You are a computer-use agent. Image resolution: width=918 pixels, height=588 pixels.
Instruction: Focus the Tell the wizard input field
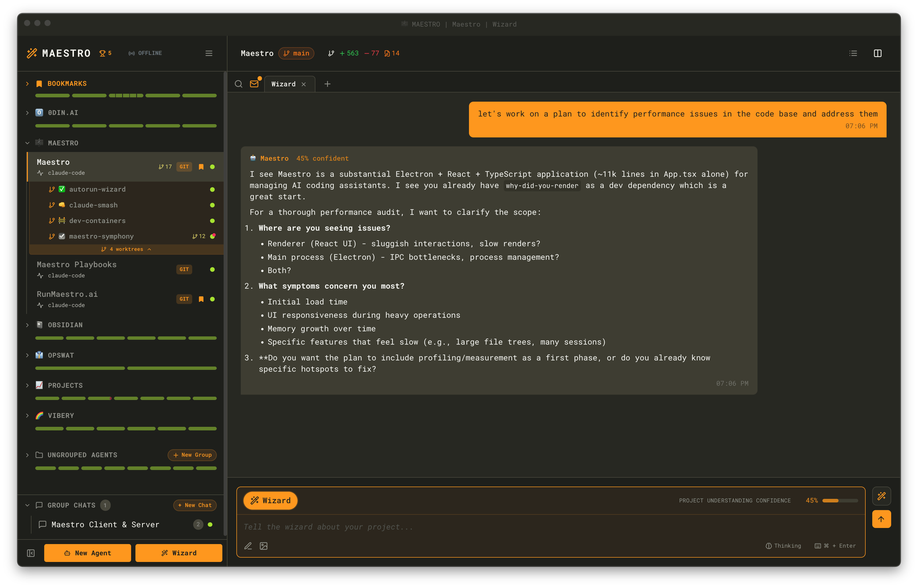(x=550, y=527)
